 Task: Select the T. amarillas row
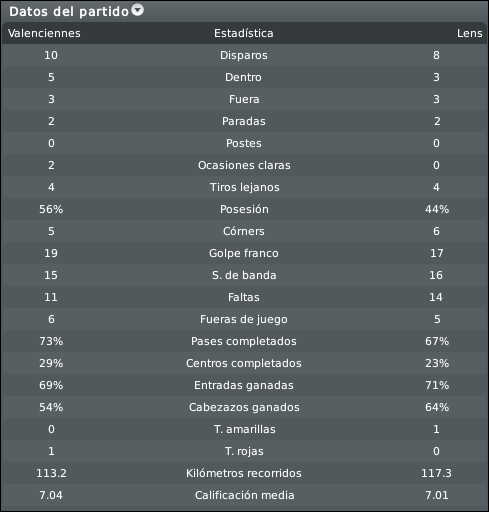click(244, 429)
